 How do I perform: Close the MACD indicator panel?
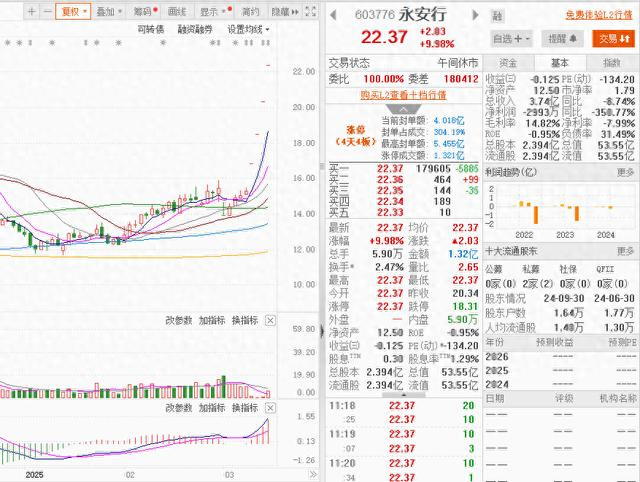tap(270, 408)
